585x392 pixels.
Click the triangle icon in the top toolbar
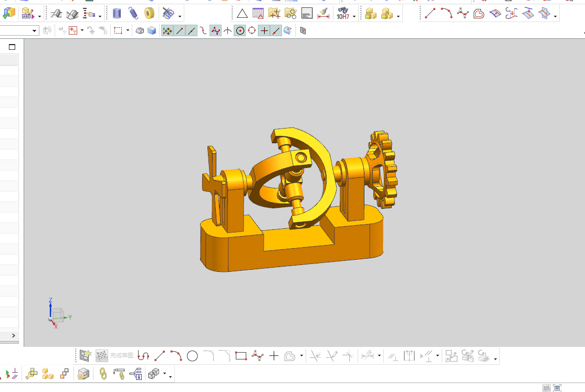click(x=242, y=14)
